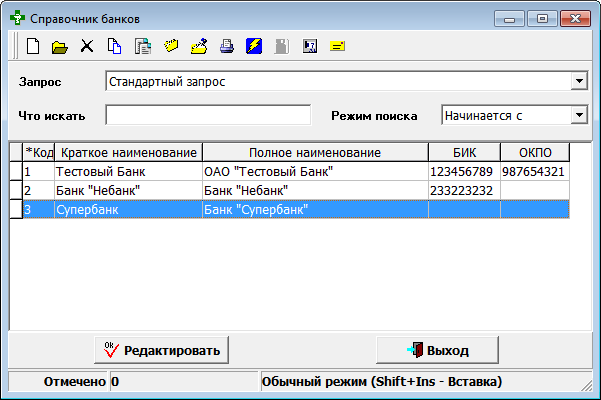Screen dimensions: 601x400
Task: Click the green cross application icon
Action: coord(17,18)
